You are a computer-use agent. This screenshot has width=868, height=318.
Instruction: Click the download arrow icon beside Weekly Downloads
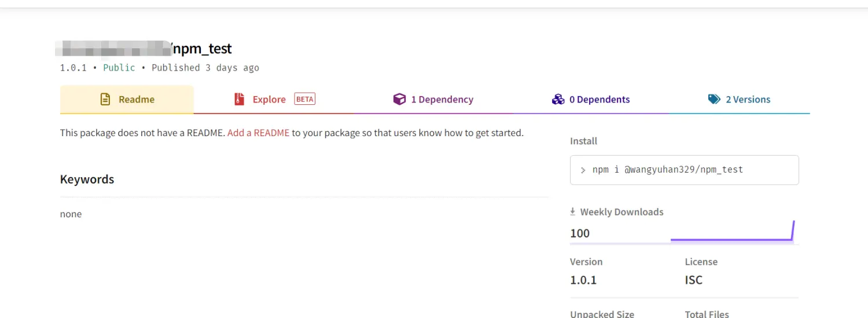[x=573, y=212]
